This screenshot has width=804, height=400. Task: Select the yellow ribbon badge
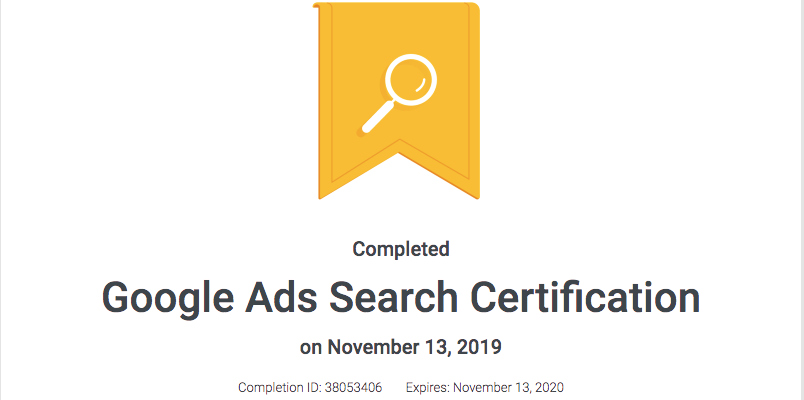396,101
